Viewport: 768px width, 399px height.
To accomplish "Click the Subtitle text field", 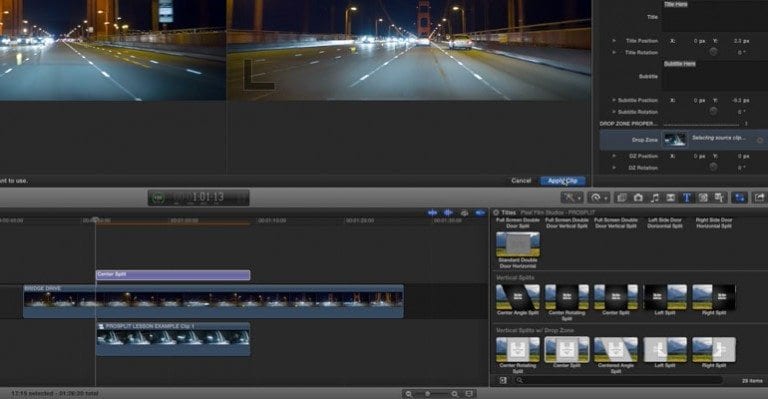I will click(x=715, y=76).
